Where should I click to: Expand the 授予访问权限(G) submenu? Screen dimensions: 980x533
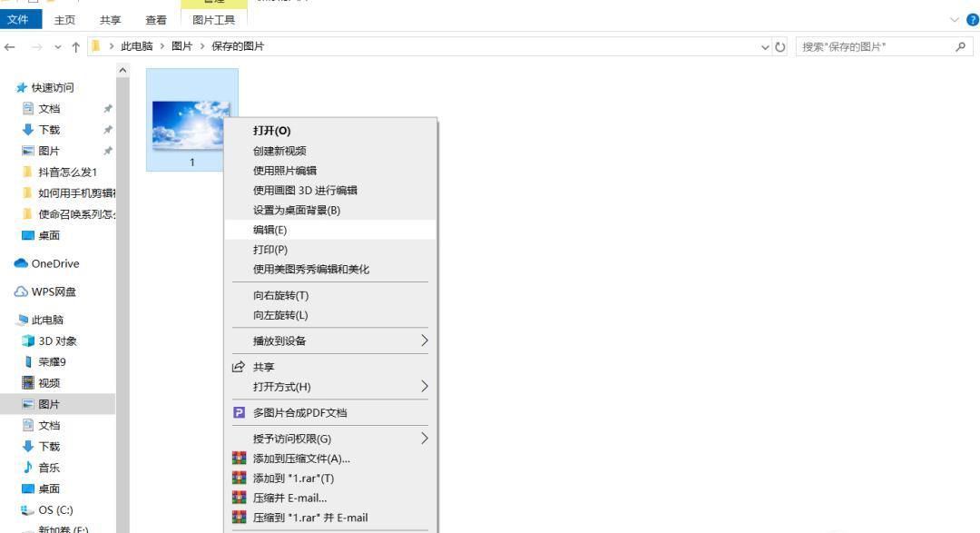(330, 439)
